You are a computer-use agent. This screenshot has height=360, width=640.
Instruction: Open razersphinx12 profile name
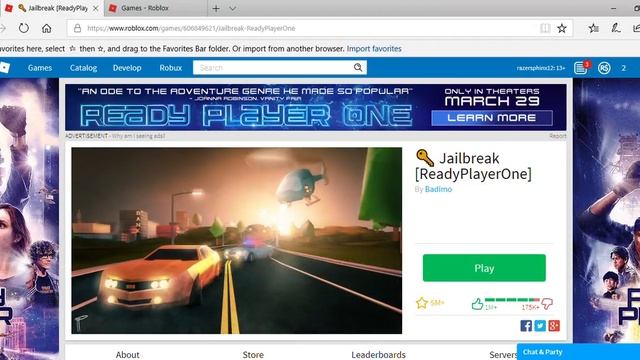[x=541, y=68]
